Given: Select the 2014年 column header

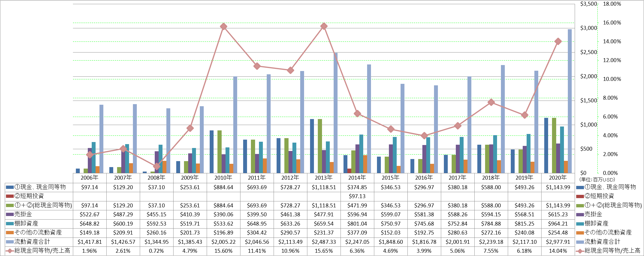Looking at the screenshot, I should 357,178.
